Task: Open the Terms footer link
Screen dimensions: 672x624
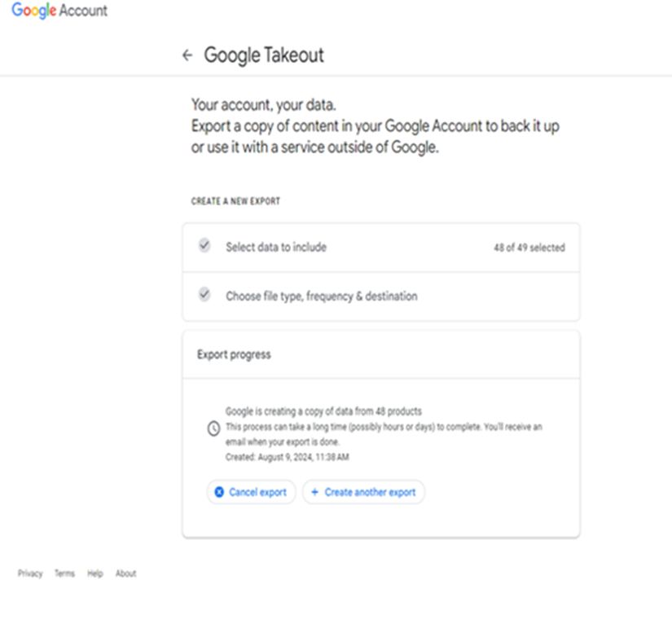Action: click(64, 573)
